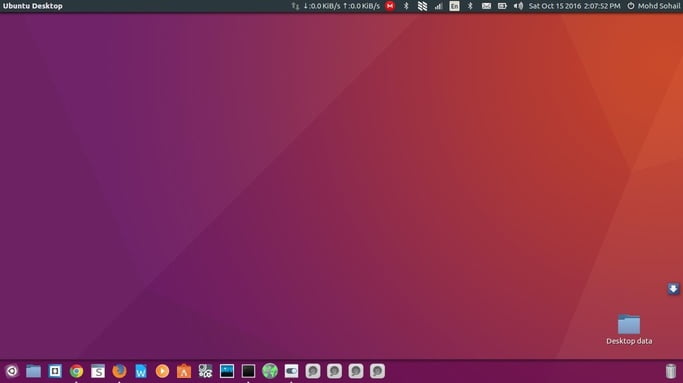683x383 pixels.
Task: Open the Trash icon in the dock
Action: coord(671,371)
